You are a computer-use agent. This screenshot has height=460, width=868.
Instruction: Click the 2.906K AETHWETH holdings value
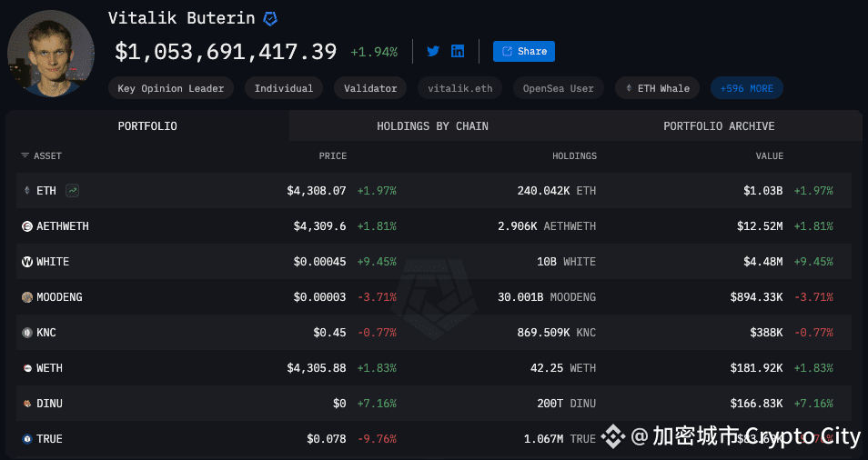point(547,226)
